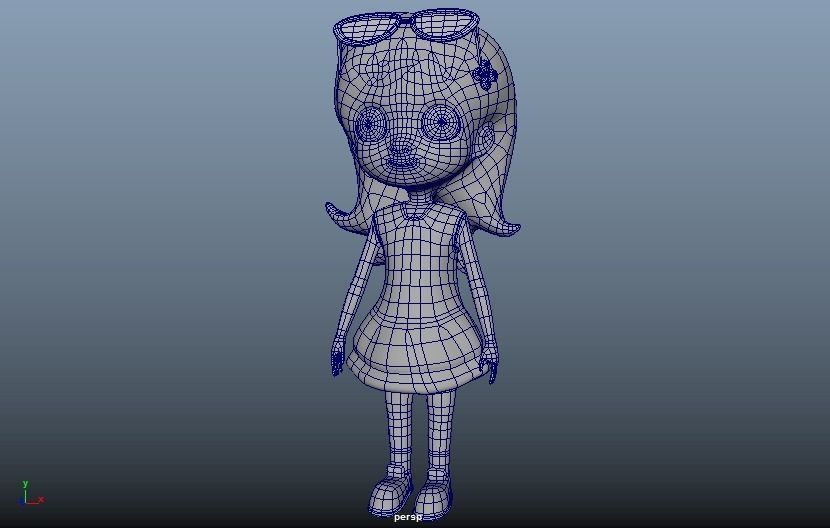830x528 pixels.
Task: Select the character's visible ear geometry
Action: (x=485, y=138)
